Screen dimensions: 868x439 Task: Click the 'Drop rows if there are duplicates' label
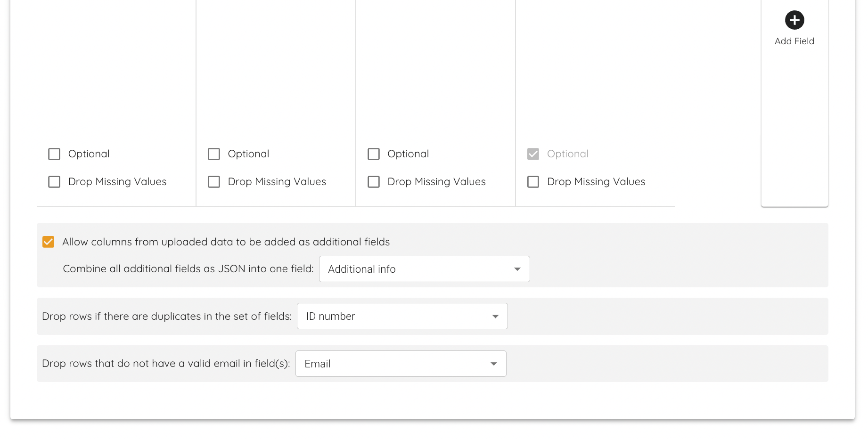(x=167, y=316)
